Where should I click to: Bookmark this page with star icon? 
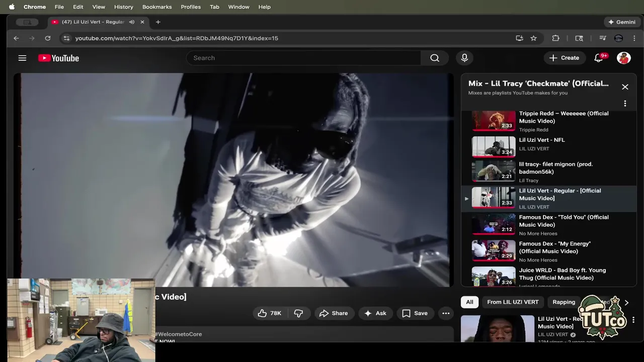tap(533, 38)
